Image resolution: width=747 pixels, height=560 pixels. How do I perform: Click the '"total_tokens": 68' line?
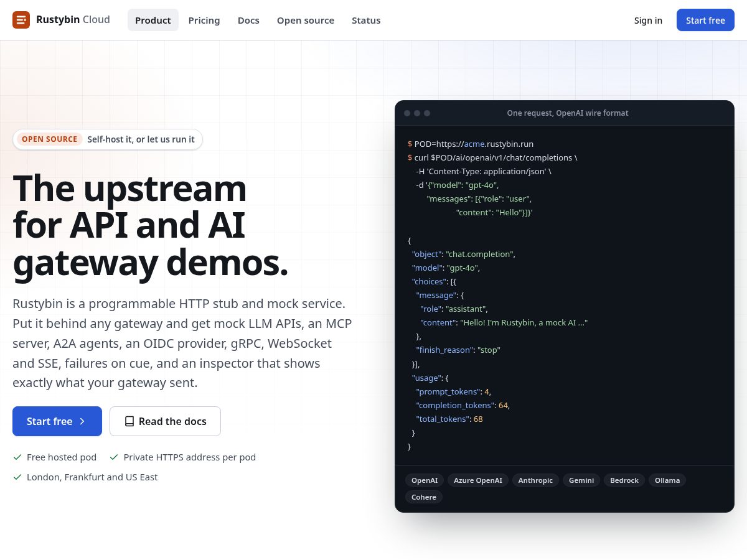tap(449, 419)
